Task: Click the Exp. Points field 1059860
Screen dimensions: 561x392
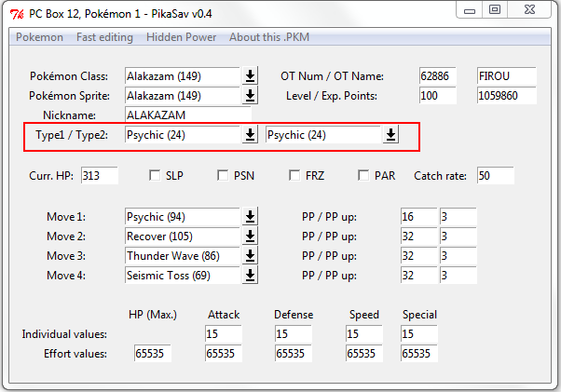Action: 507,95
